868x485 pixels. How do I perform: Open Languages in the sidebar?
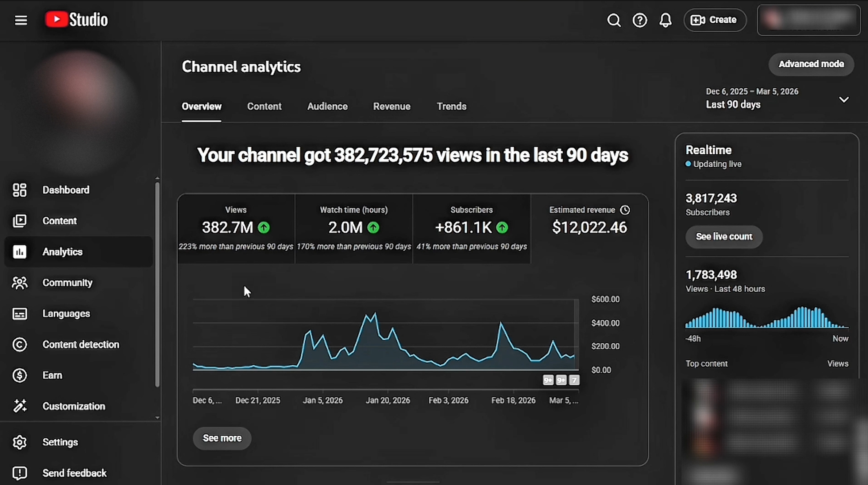click(66, 314)
